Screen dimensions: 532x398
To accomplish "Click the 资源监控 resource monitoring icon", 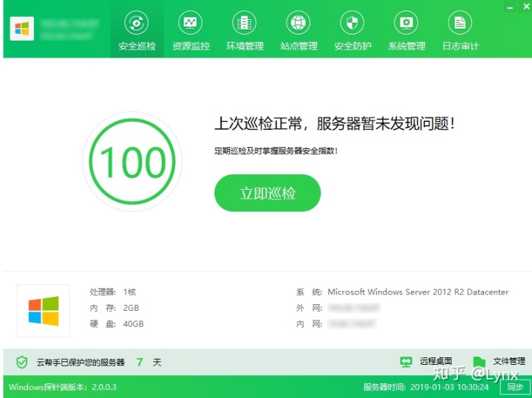I will click(191, 23).
